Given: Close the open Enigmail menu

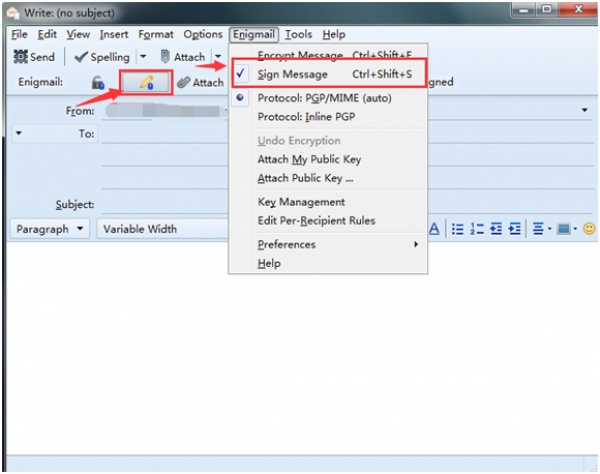Looking at the screenshot, I should coord(254,34).
